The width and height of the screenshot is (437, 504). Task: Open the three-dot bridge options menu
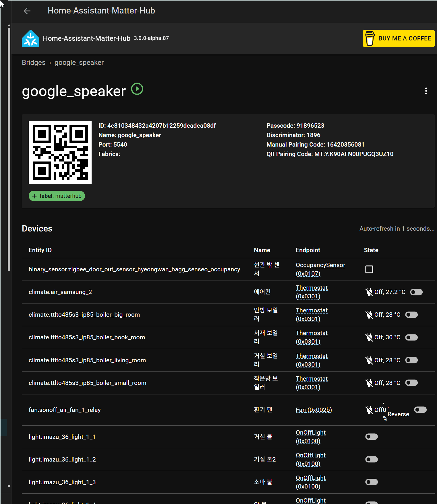[426, 91]
